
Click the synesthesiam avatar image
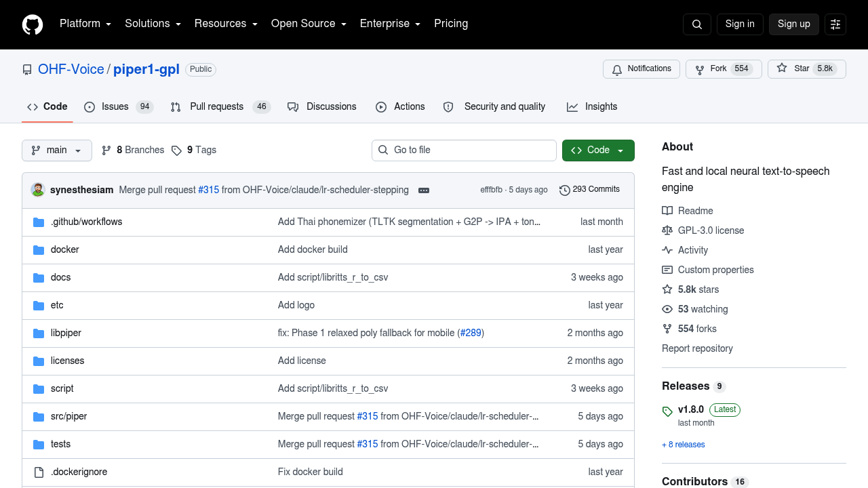pos(38,190)
